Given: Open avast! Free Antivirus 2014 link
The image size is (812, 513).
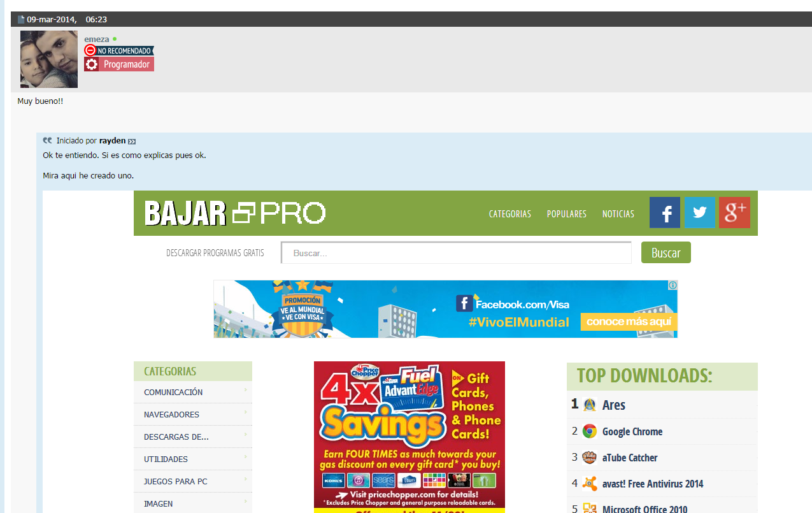Looking at the screenshot, I should tap(653, 484).
